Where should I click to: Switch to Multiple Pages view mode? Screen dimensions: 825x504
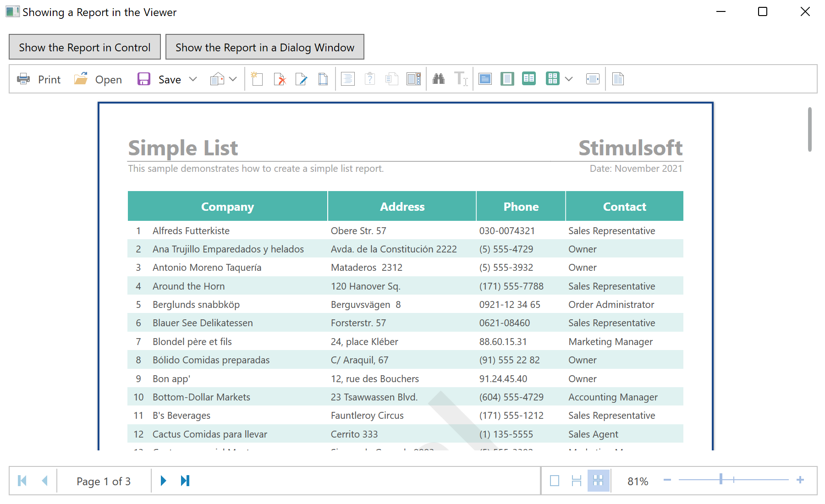tap(599, 481)
